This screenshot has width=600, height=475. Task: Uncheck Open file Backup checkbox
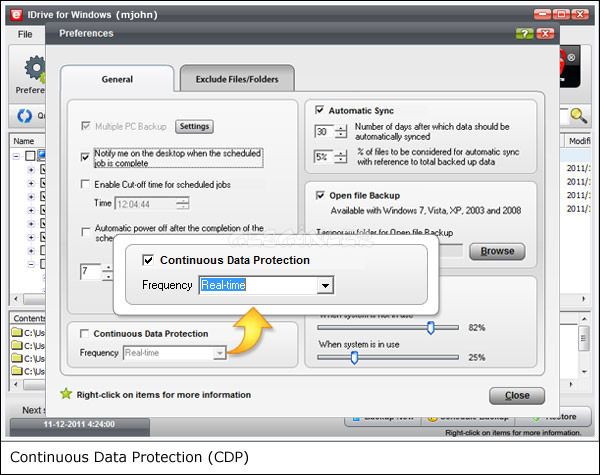click(320, 195)
